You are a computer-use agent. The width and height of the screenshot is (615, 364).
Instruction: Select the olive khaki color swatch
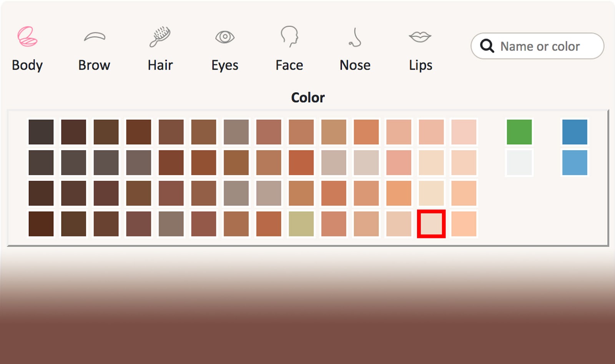[301, 224]
